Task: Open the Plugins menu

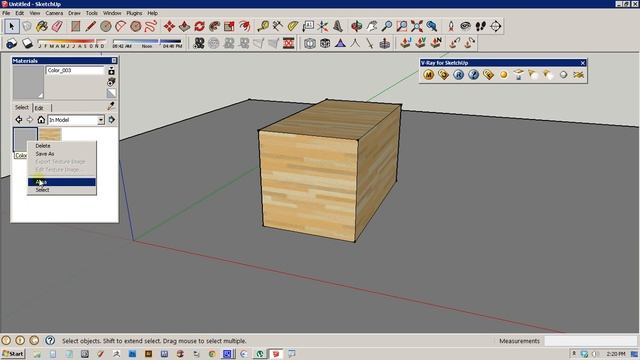Action: click(134, 13)
